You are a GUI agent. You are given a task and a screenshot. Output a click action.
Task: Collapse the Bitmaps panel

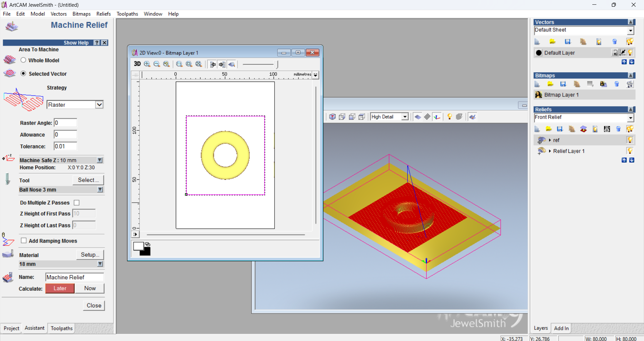coord(631,76)
